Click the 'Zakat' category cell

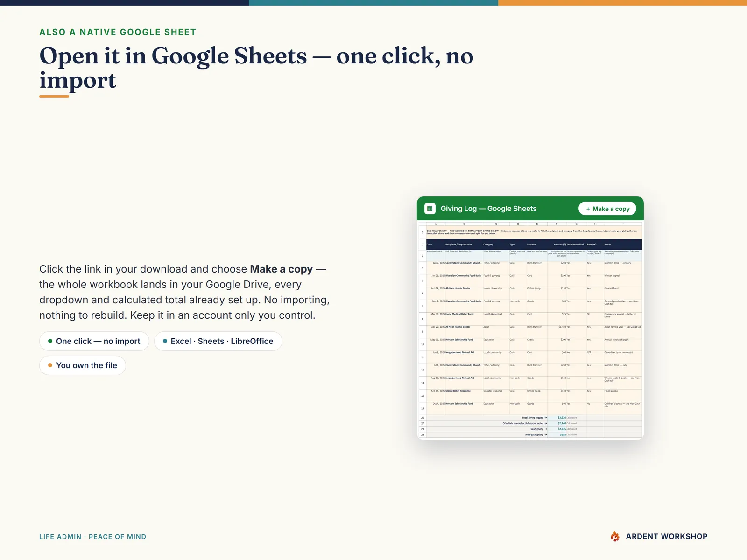click(496, 331)
